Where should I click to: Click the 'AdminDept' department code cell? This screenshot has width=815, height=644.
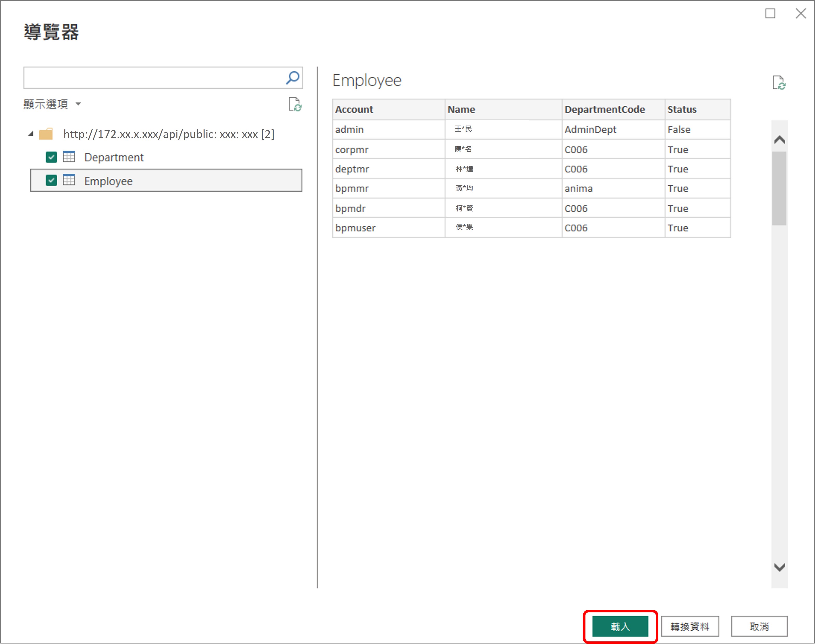click(x=613, y=129)
